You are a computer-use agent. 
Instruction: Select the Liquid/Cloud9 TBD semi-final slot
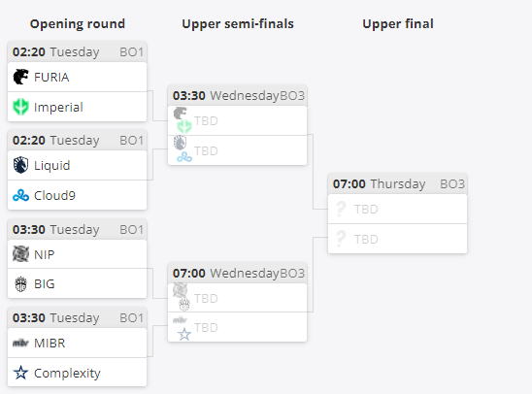pos(238,150)
